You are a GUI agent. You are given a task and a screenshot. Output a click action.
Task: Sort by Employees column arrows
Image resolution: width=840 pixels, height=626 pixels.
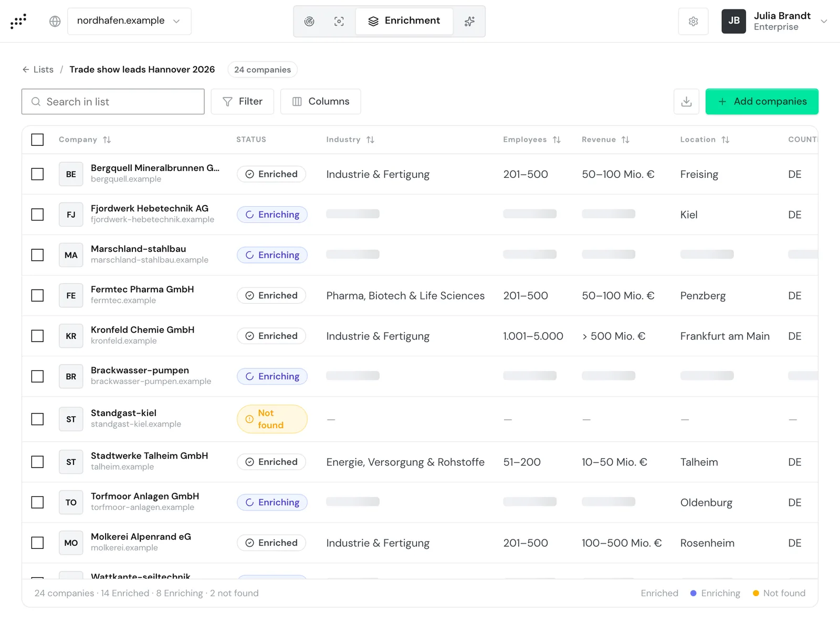[x=556, y=140]
